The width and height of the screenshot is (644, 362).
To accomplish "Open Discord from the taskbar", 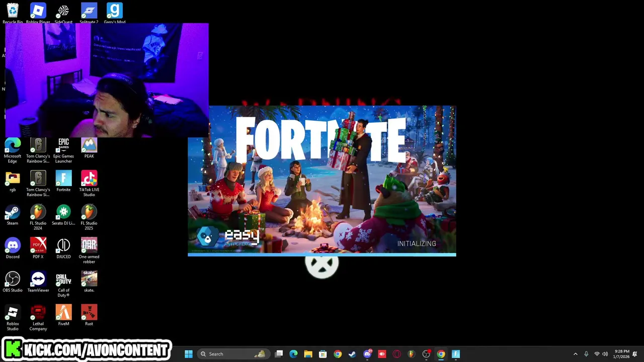I will 367,354.
